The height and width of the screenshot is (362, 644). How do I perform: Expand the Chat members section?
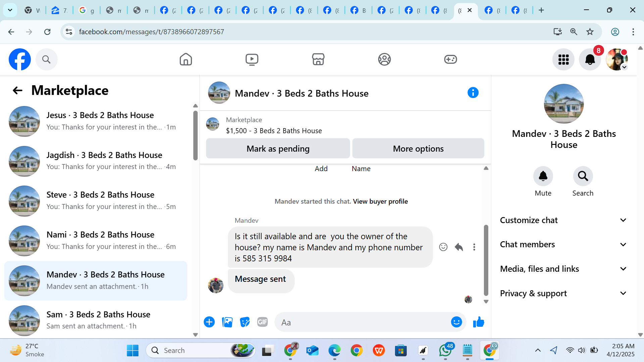click(563, 245)
